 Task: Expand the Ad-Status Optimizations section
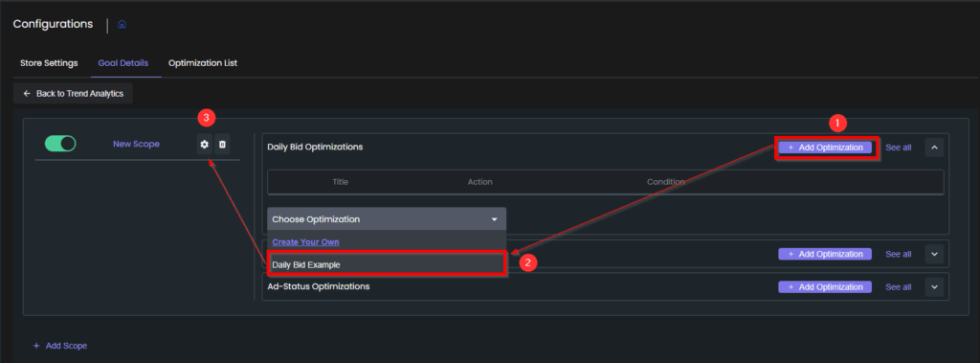(934, 287)
